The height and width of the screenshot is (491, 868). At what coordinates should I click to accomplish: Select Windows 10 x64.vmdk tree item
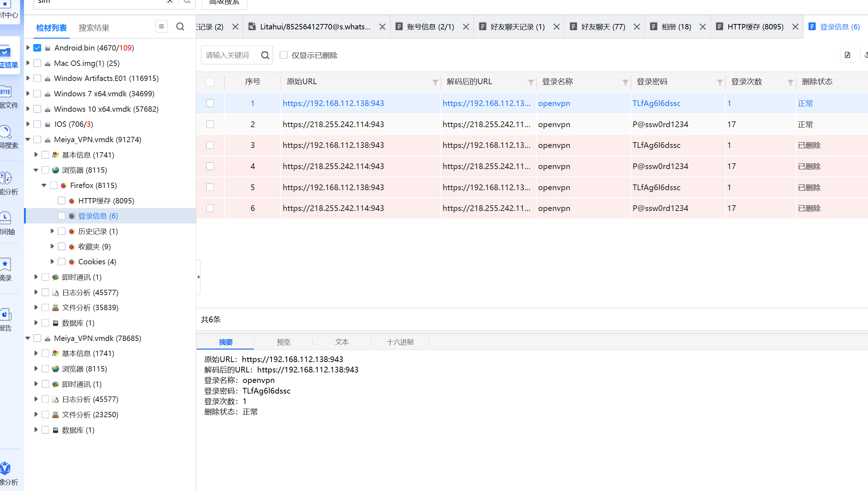[106, 109]
